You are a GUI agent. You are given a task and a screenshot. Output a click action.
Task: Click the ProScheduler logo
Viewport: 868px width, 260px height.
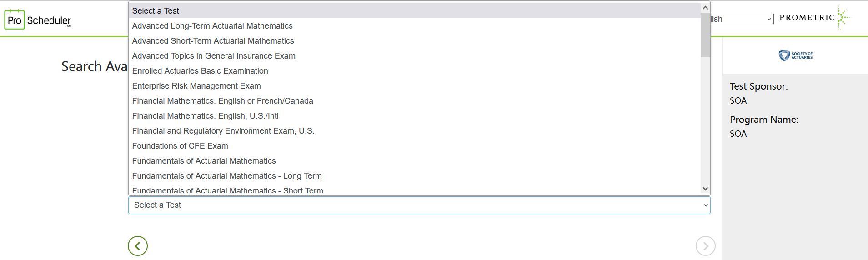[38, 20]
